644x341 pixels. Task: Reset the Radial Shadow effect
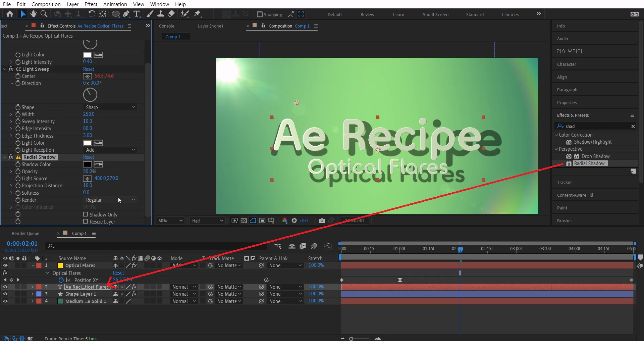[89, 157]
